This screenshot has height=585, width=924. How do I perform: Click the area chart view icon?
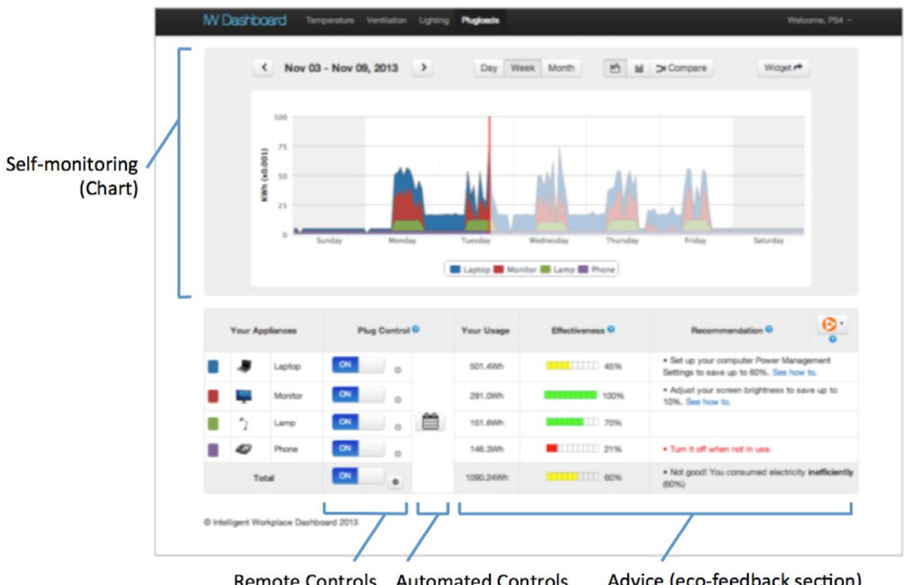click(x=615, y=68)
